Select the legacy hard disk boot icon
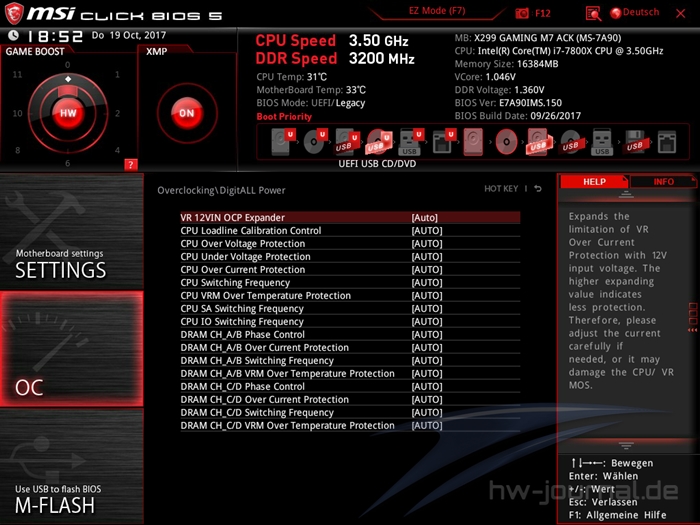This screenshot has width=700, height=525. click(x=473, y=142)
